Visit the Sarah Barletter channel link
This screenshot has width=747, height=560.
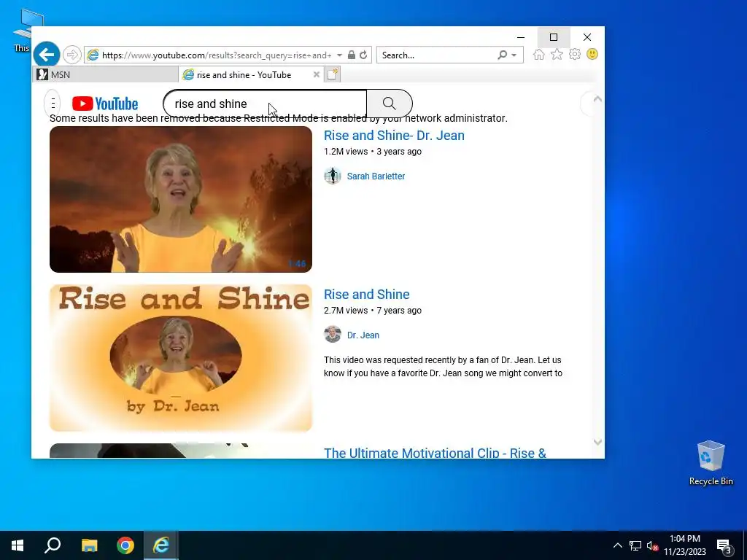click(x=376, y=176)
